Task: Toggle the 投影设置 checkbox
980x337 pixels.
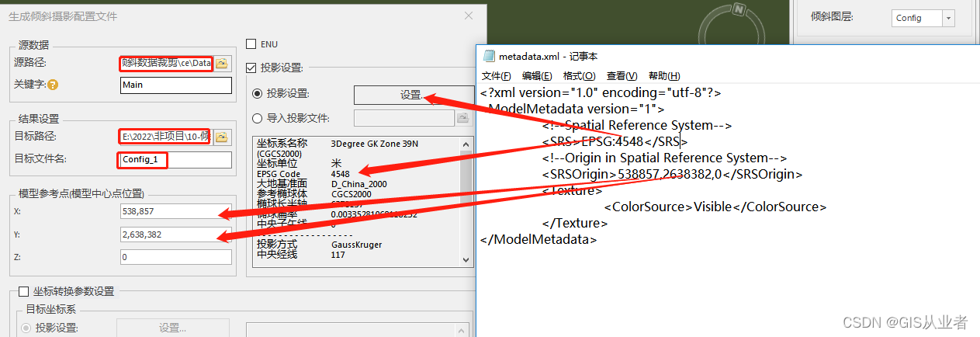Action: pos(251,68)
